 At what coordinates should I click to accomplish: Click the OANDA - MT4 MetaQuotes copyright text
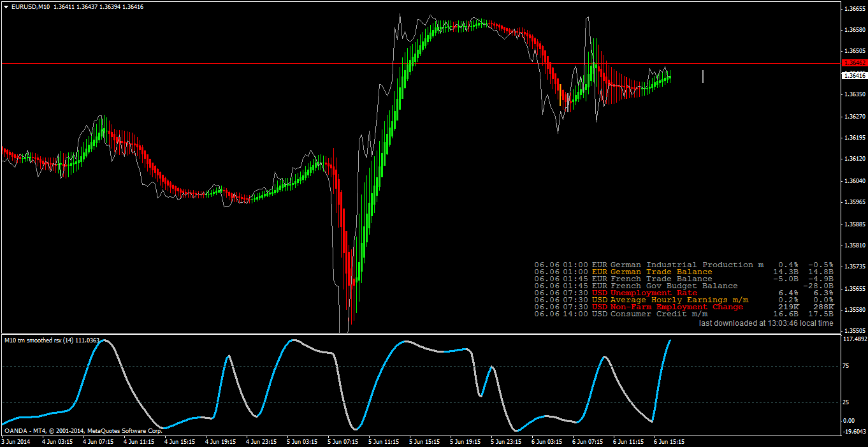coord(83,431)
